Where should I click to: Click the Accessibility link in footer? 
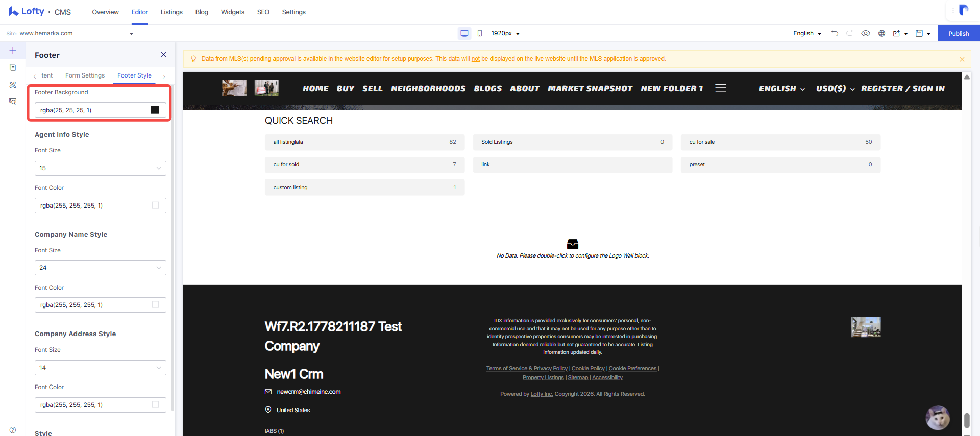tap(607, 377)
